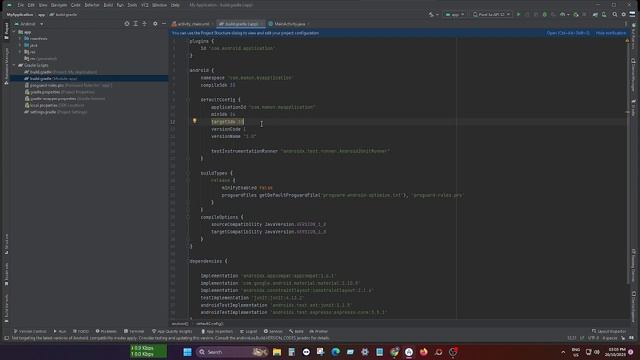Screen dimensions: 640x360
Task: Click Android Studio icon on taskbar
Action: (x=409, y=352)
